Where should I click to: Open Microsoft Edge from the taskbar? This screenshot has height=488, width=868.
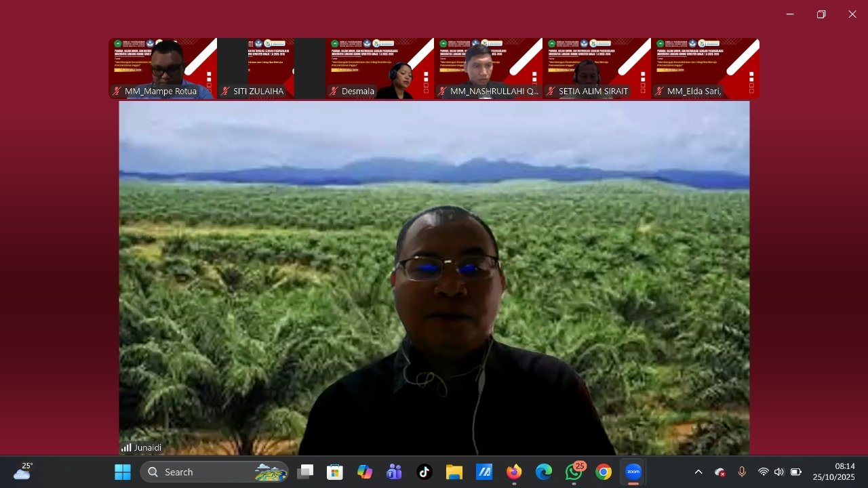click(x=544, y=472)
